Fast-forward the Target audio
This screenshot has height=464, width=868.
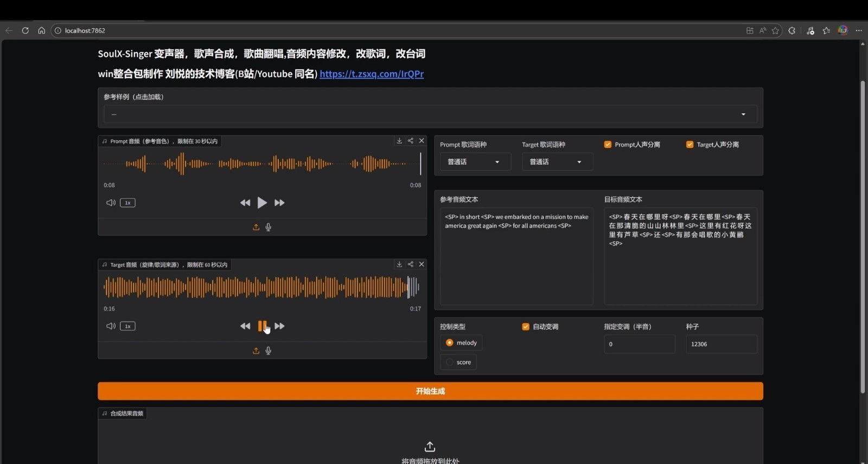279,326
